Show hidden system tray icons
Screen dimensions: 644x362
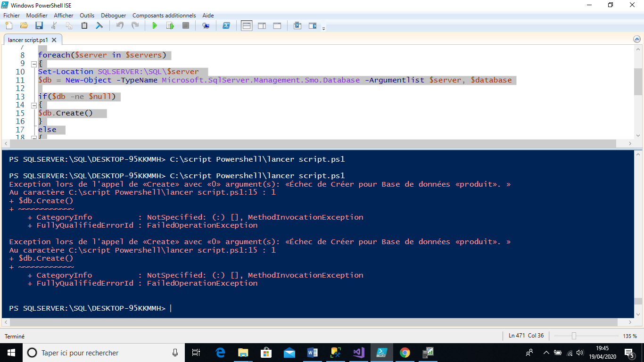pos(546,353)
